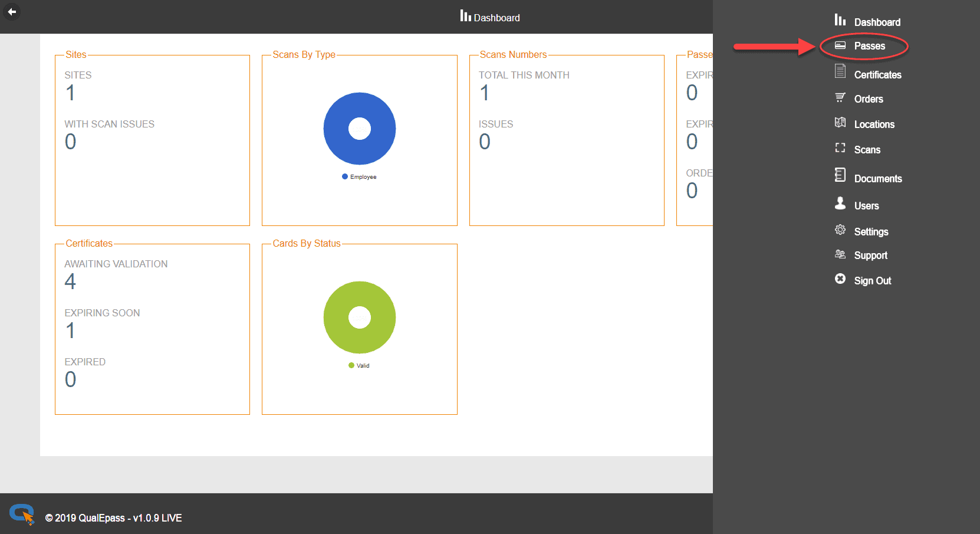Screen dimensions: 980x534
Task: Open the Passes menu entry
Action: click(869, 46)
